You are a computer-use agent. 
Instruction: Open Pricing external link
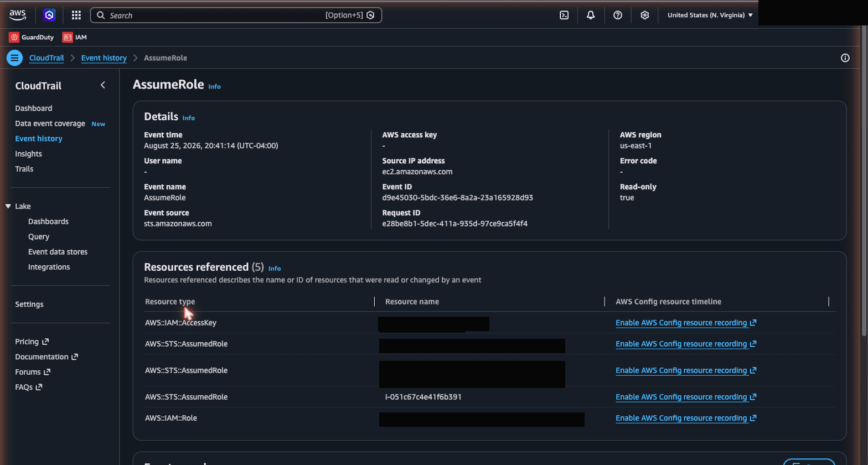pyautogui.click(x=32, y=342)
